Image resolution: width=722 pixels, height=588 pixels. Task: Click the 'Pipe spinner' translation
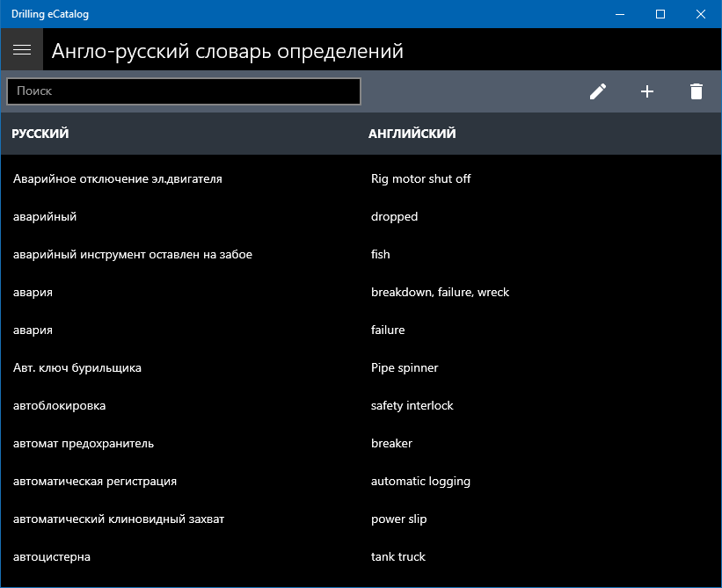[405, 368]
